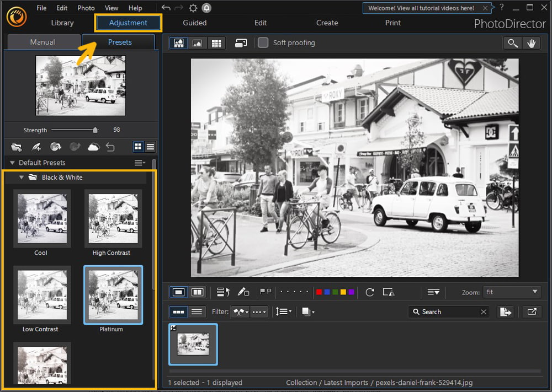Collapse the Black & White preset group
Image resolution: width=552 pixels, height=392 pixels.
coord(21,177)
